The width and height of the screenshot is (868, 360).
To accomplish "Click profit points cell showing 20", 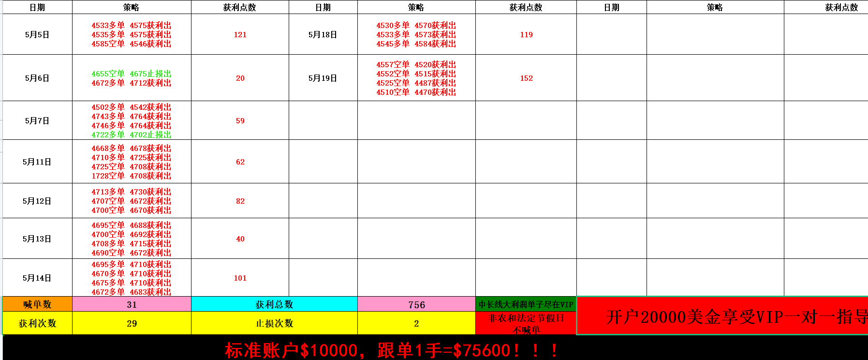I will 240,78.
